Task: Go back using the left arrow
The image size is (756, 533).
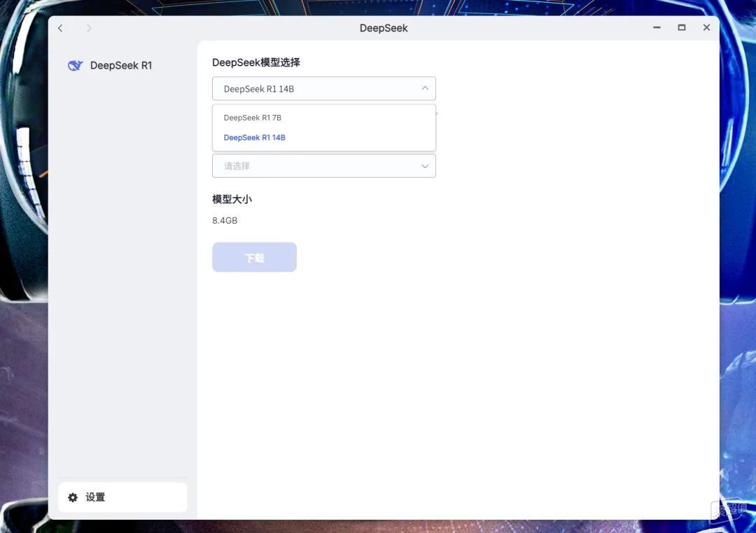Action: [x=60, y=29]
